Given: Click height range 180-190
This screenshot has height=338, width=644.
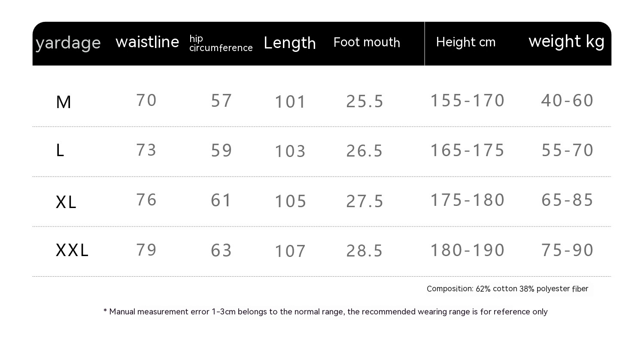Looking at the screenshot, I should (x=467, y=250).
